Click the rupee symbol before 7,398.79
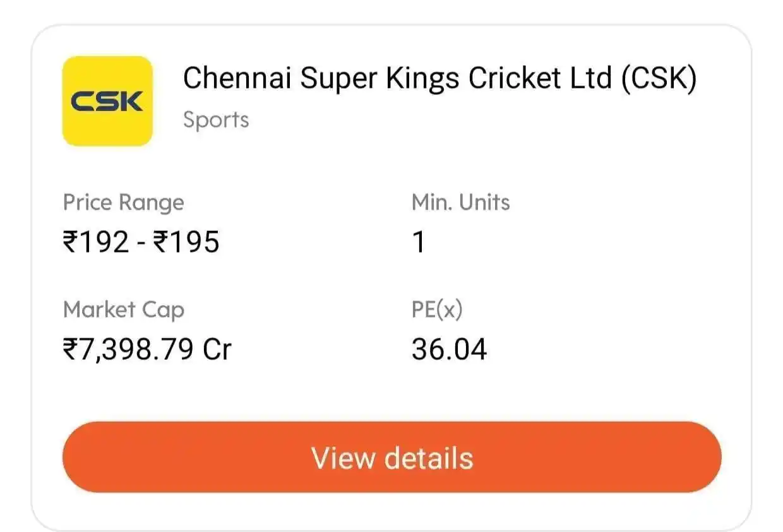Screen dimensions: 783x532 pyautogui.click(x=69, y=349)
